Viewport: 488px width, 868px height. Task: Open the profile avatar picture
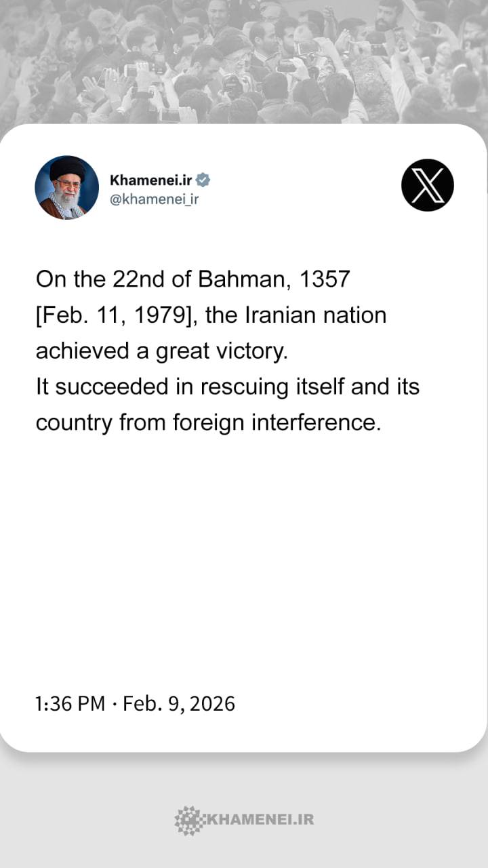point(66,187)
